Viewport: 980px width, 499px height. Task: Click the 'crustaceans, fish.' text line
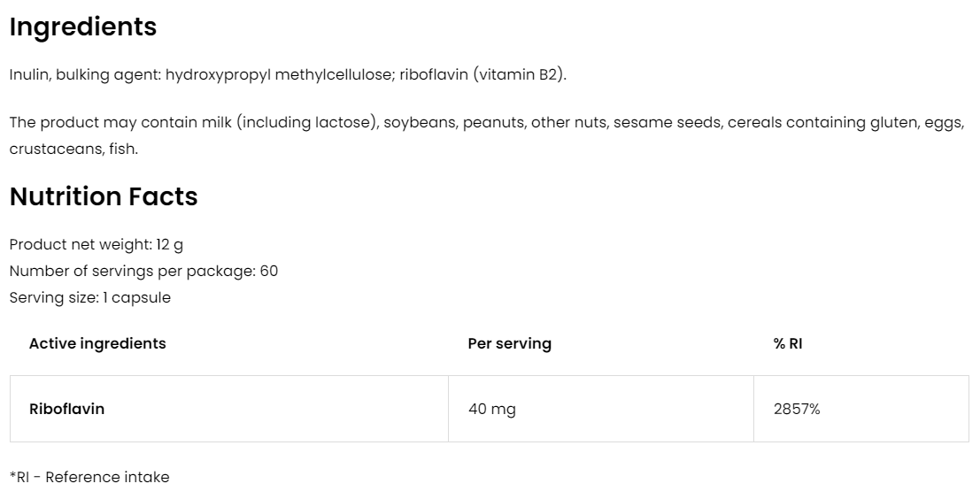73,149
